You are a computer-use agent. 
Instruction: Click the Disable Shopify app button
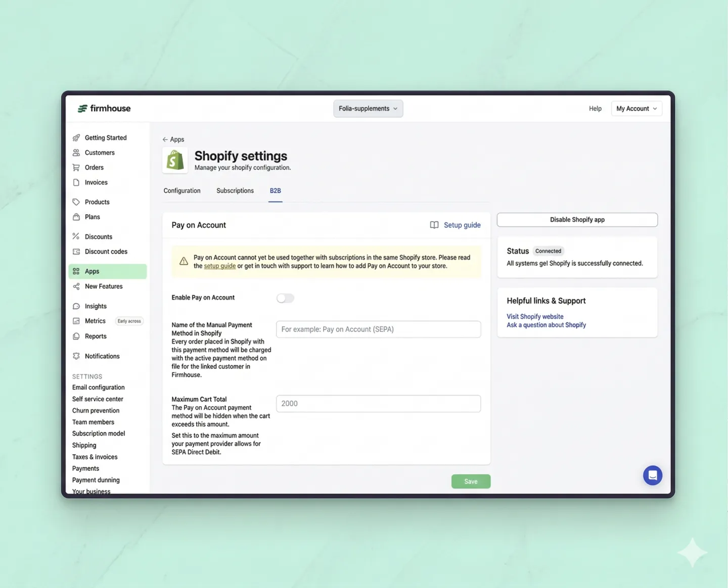click(577, 219)
